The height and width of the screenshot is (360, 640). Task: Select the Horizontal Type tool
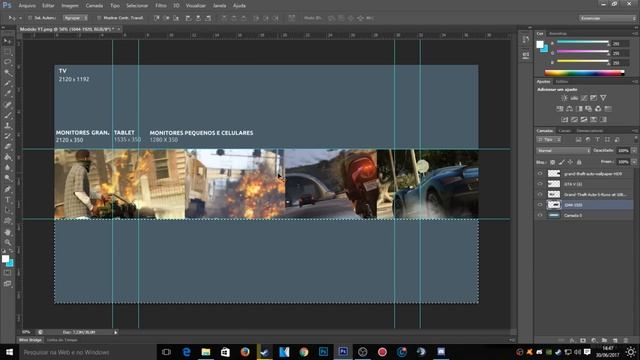pos(7,200)
